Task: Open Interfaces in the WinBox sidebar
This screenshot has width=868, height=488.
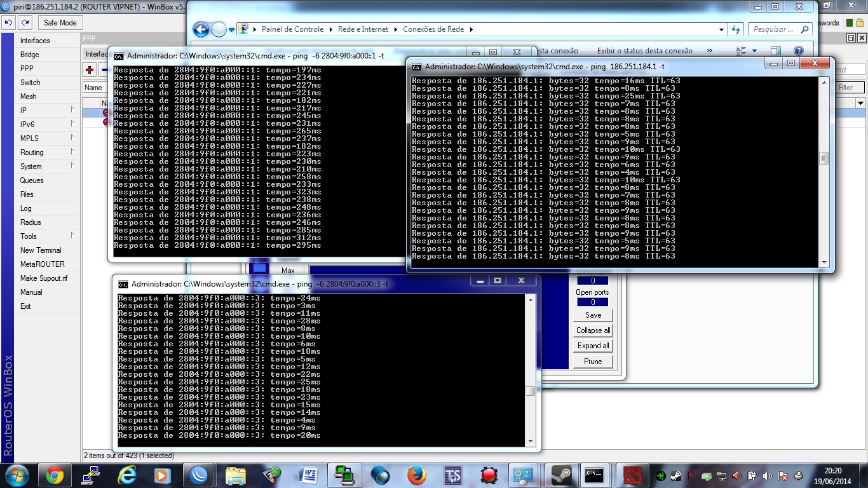Action: point(35,41)
